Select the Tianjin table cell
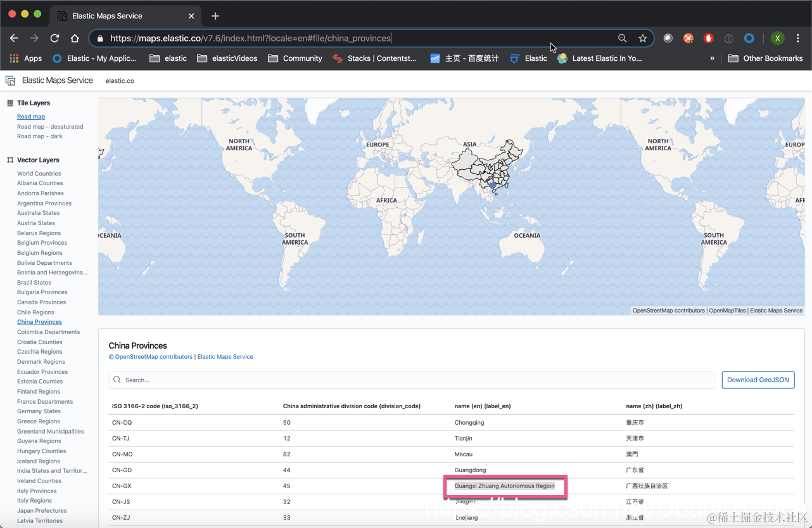The height and width of the screenshot is (528, 812). (x=465, y=439)
